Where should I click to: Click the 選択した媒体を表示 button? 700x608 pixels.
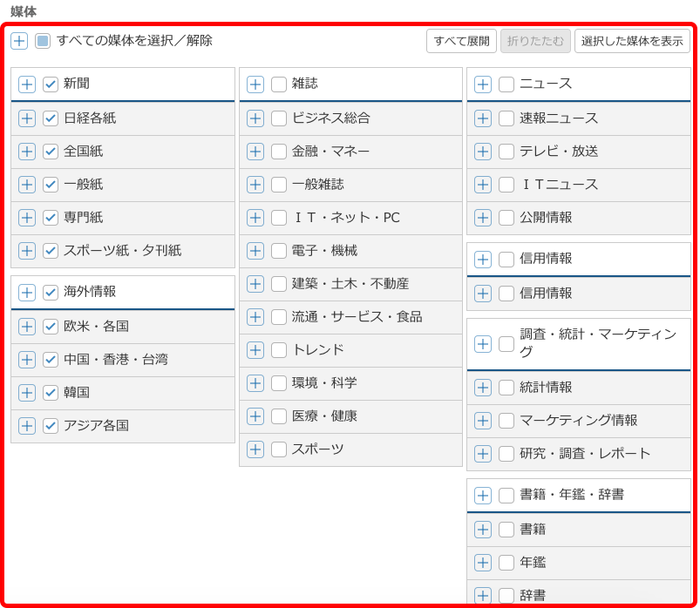pyautogui.click(x=632, y=41)
